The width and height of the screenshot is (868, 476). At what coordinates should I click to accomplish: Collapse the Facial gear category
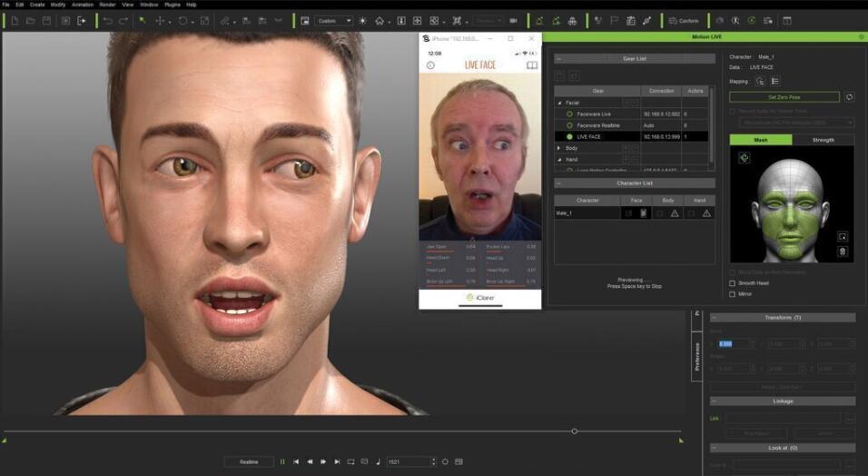point(559,103)
